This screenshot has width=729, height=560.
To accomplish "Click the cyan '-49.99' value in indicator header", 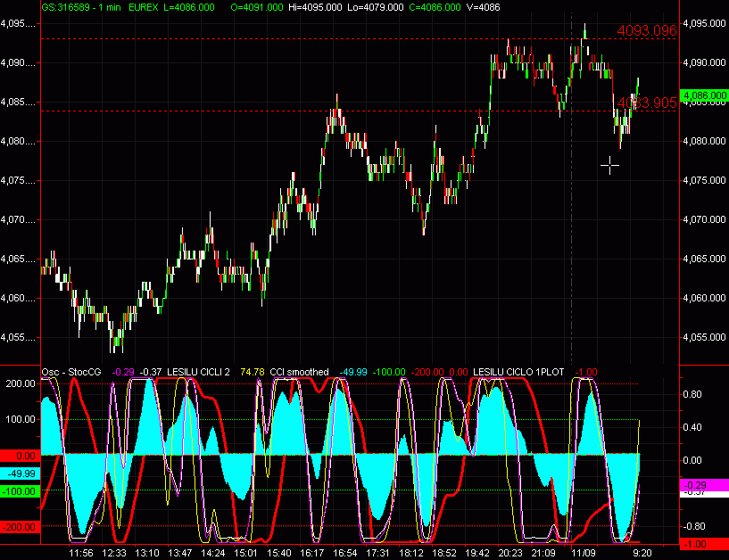I will [x=353, y=372].
